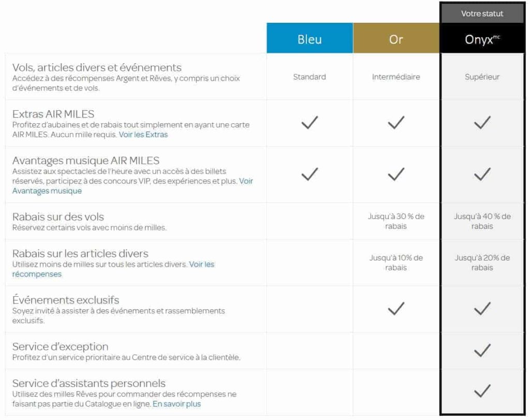
Task: Select the Bleu status column header
Action: tap(310, 39)
